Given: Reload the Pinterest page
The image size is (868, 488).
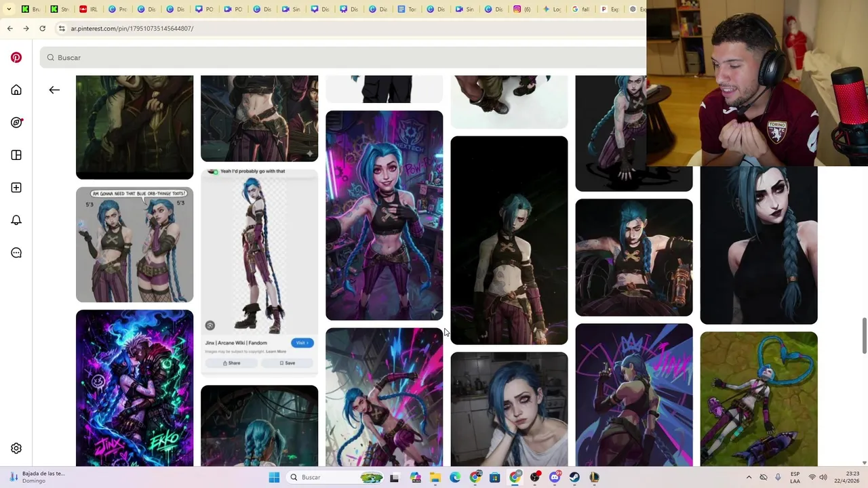Looking at the screenshot, I should 42,28.
